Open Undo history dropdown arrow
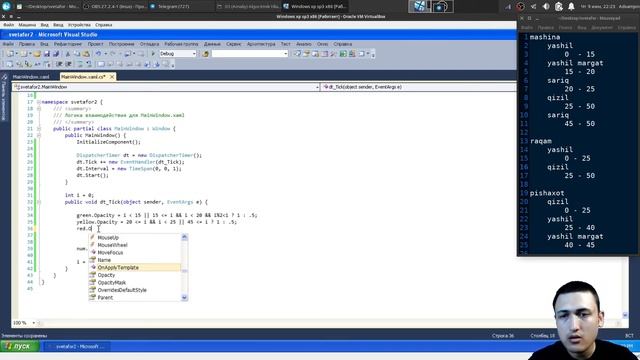 pos(105,54)
